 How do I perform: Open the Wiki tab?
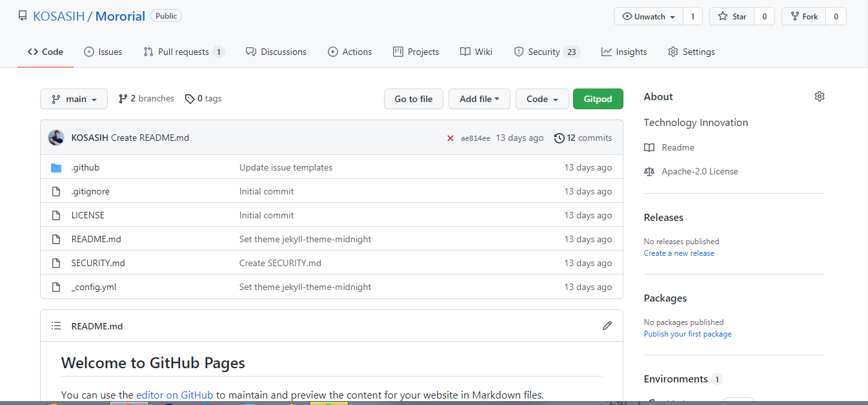[476, 52]
